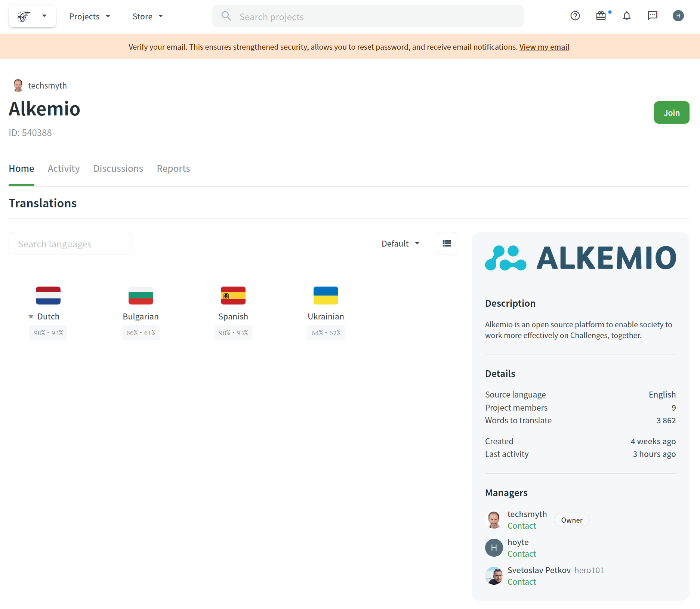700x609 pixels.
Task: Open the Bulgarian translation
Action: (141, 316)
